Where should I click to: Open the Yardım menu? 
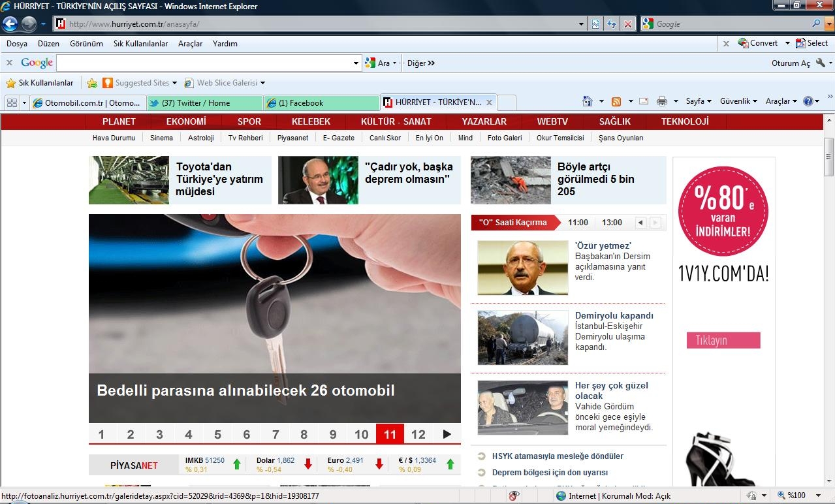pyautogui.click(x=225, y=44)
